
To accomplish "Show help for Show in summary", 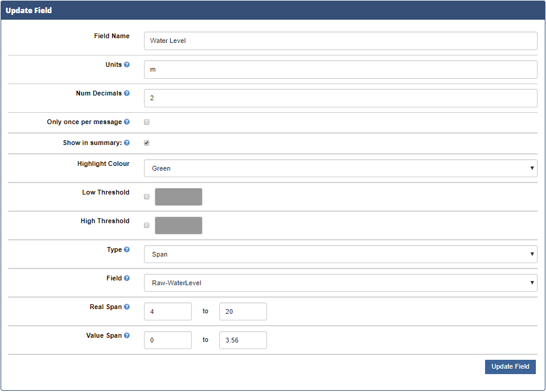I will pyautogui.click(x=127, y=143).
